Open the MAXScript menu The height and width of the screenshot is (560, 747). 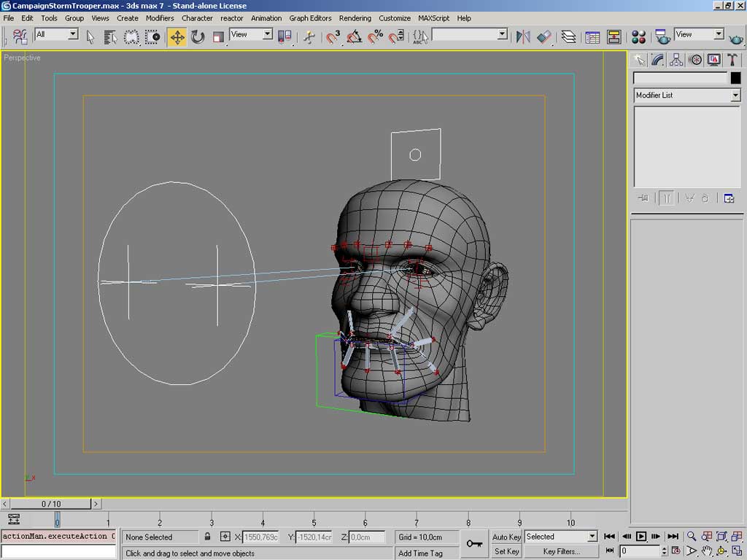[x=433, y=18]
